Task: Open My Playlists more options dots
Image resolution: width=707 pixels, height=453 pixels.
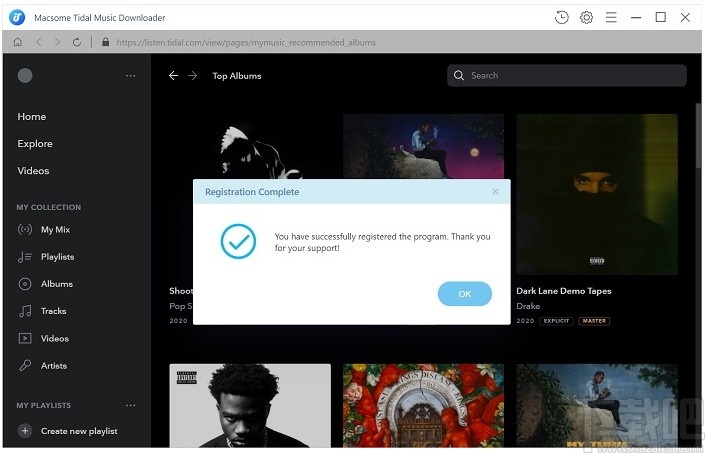Action: point(130,405)
